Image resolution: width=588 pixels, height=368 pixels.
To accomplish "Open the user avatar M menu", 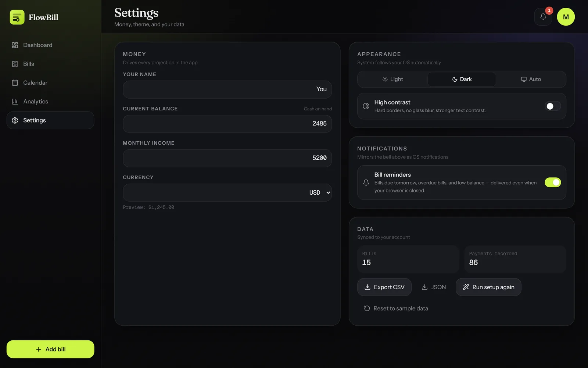I will pyautogui.click(x=566, y=17).
